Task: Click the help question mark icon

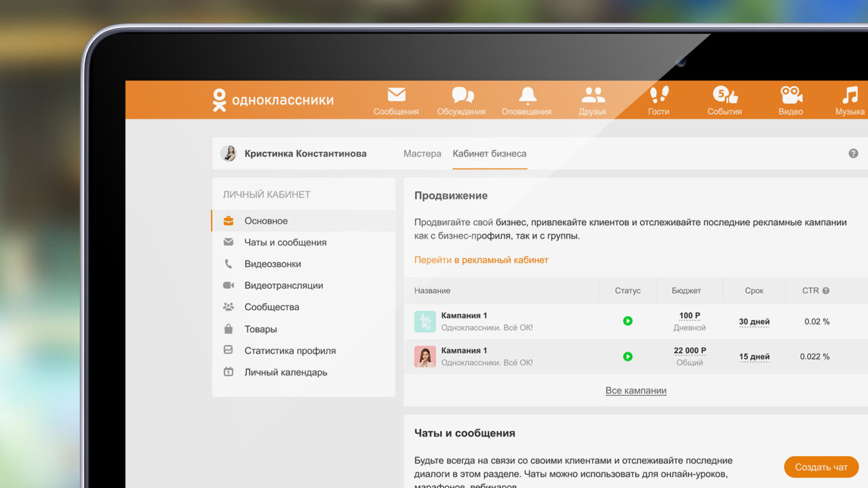Action: (853, 153)
